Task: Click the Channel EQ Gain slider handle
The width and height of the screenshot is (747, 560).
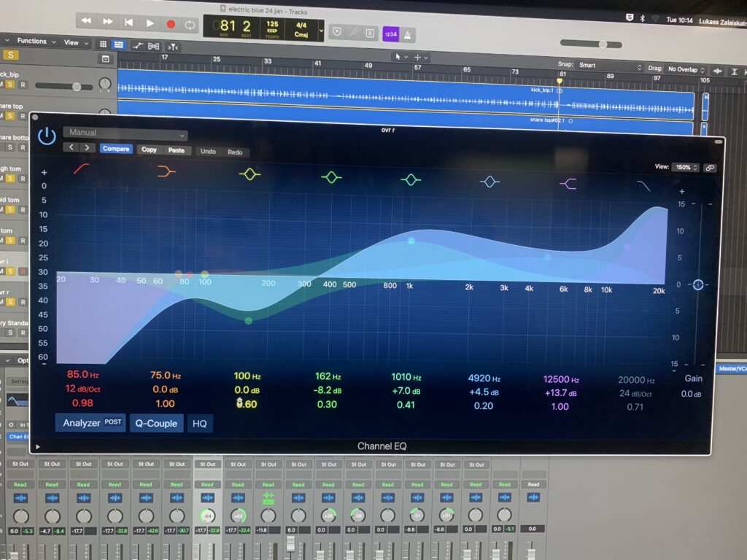Action: click(698, 285)
